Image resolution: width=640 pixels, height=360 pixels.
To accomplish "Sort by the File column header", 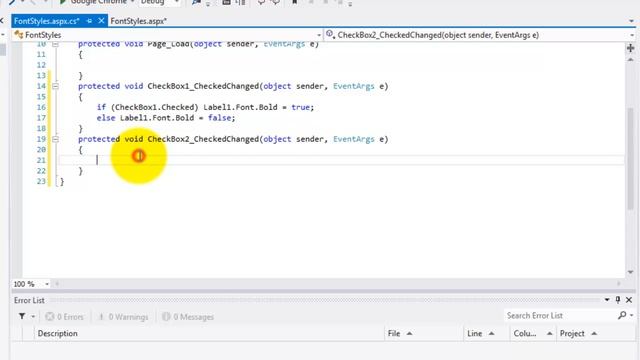I will pos(424,333).
